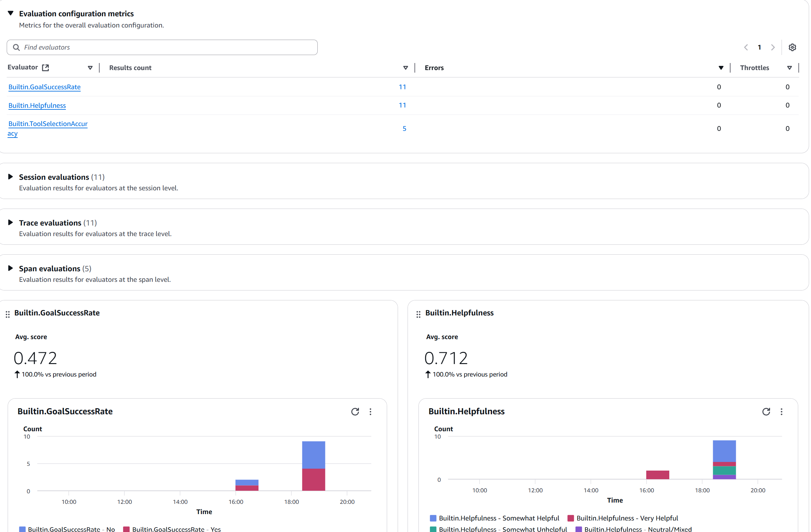The width and height of the screenshot is (811, 532).
Task: Collapse the Evaluation configuration metrics section
Action: tap(10, 13)
